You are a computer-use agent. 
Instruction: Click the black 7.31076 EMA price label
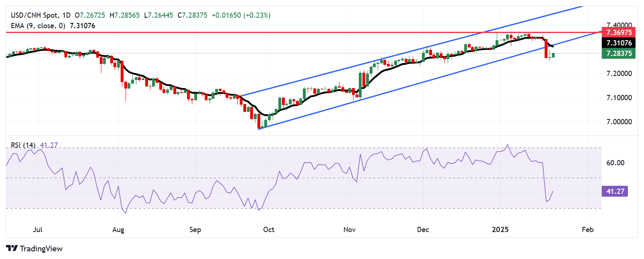(x=619, y=43)
